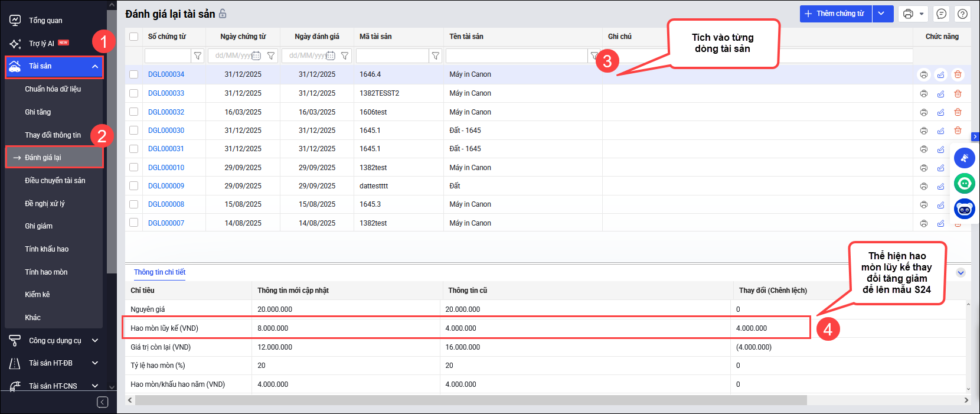Viewport: 980px width, 414px height.
Task: Collapse the Thông tin chi tiết panel
Action: (961, 273)
